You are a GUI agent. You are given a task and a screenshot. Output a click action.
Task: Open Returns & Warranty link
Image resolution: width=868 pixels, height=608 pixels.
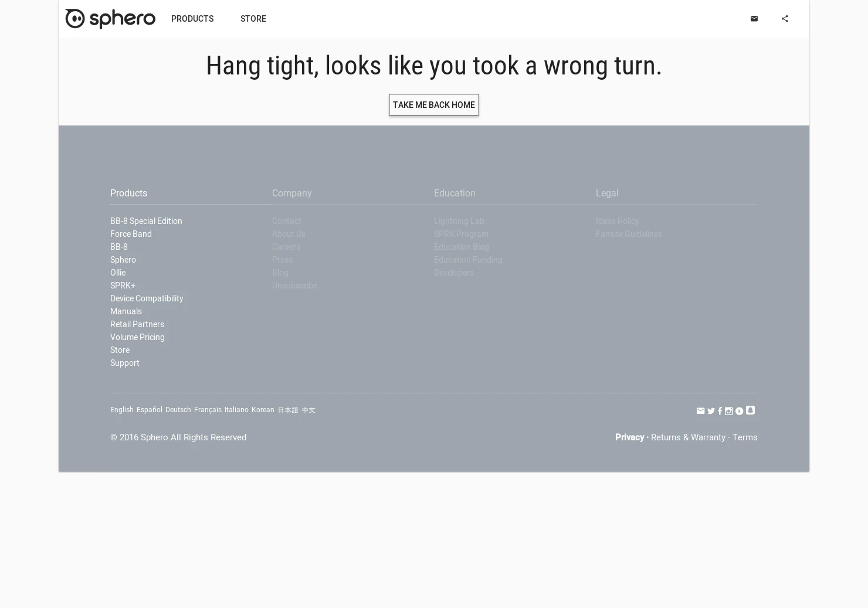(688, 437)
